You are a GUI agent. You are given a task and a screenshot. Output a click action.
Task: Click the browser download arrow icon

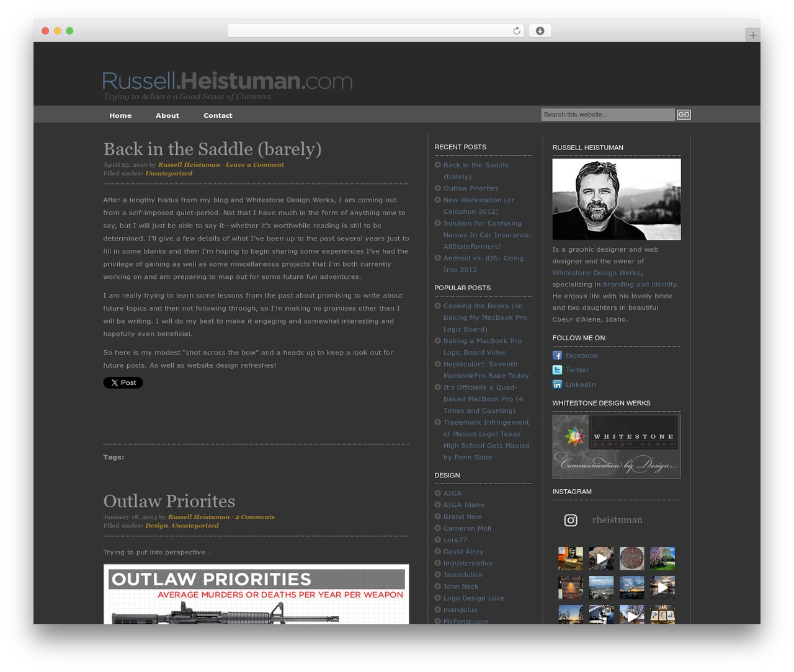click(x=540, y=31)
